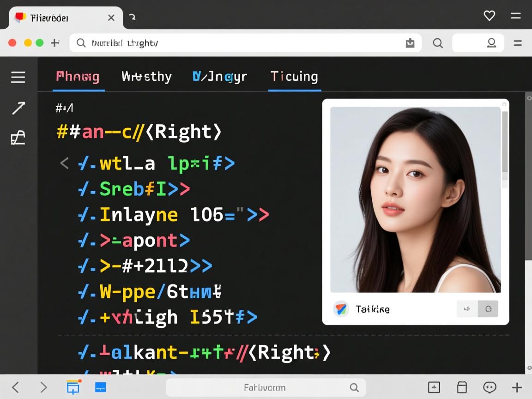Open the screenshot capture icon in the bottom toolbar
The width and height of the screenshot is (532, 399).
(x=73, y=387)
